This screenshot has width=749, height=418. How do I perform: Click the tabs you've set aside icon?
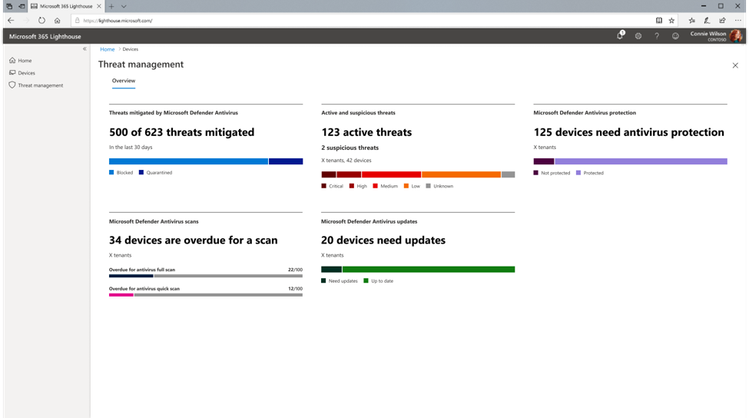9,6
